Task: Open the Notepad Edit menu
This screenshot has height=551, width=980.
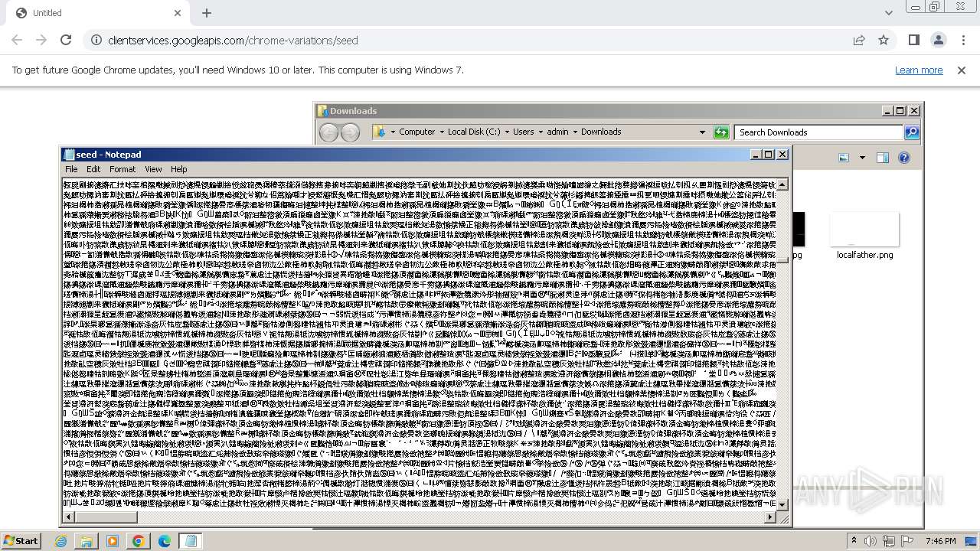Action: click(93, 169)
